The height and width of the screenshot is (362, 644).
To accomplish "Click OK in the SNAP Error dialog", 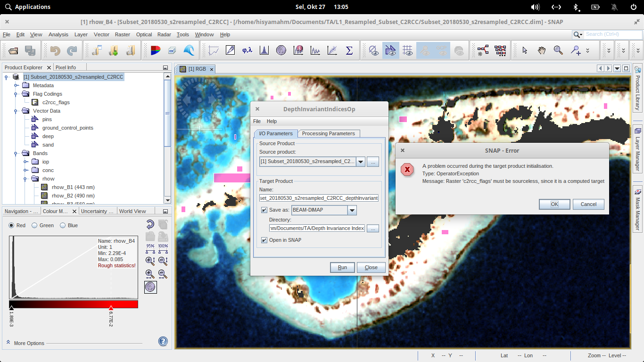I will point(554,204).
